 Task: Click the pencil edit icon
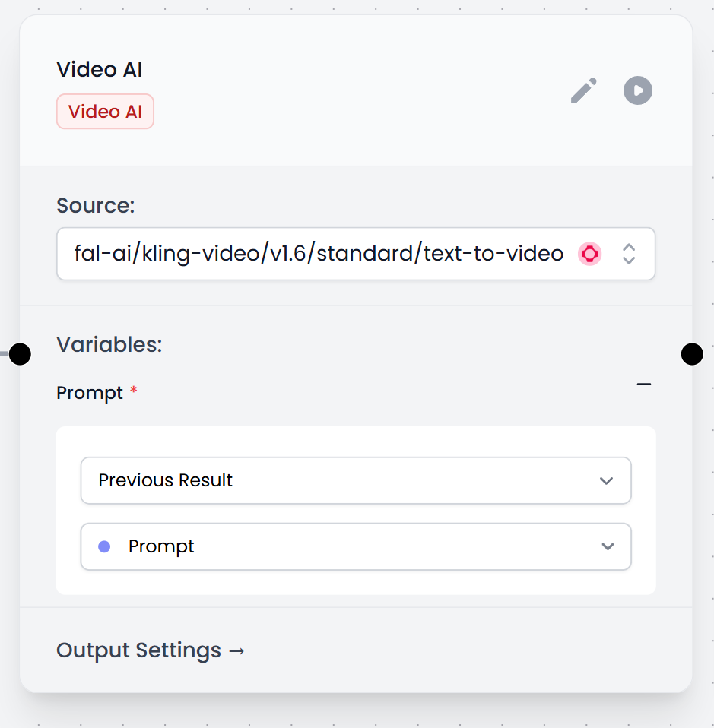click(584, 90)
